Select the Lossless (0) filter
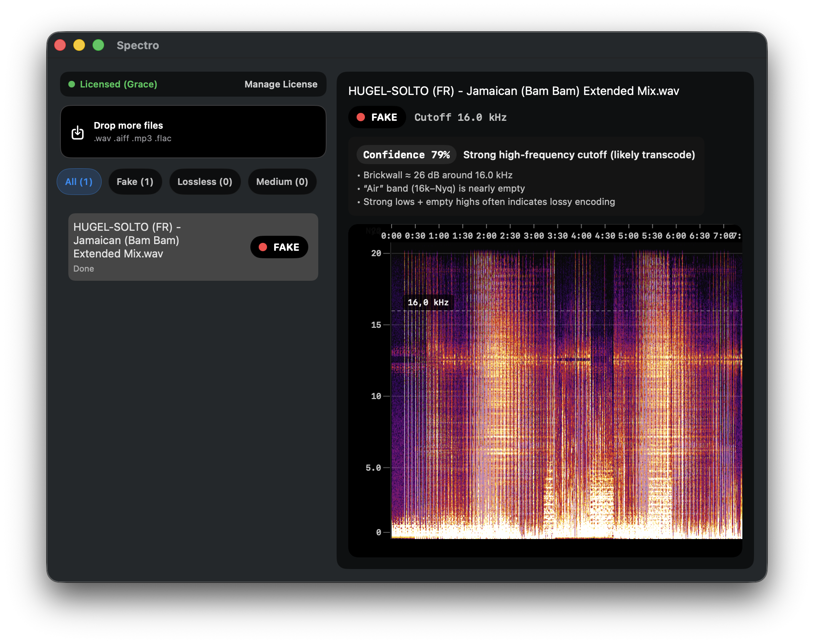Viewport: 814px width, 644px height. click(x=205, y=182)
